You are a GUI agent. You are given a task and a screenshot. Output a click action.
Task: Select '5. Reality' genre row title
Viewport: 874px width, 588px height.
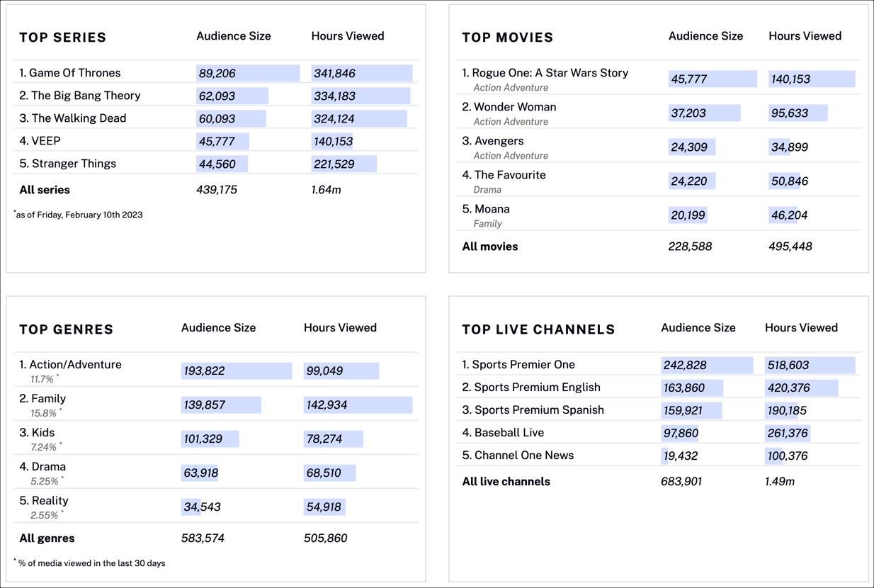point(44,501)
